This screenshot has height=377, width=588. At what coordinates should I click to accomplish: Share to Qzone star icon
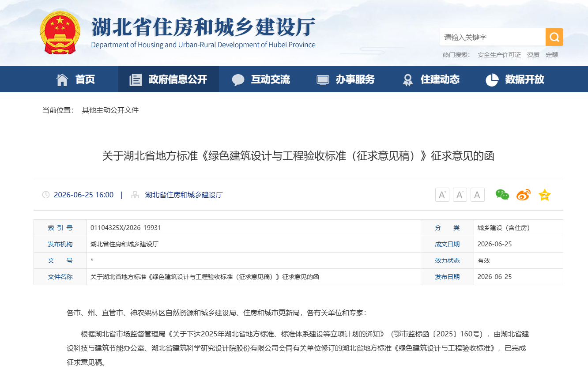point(545,195)
